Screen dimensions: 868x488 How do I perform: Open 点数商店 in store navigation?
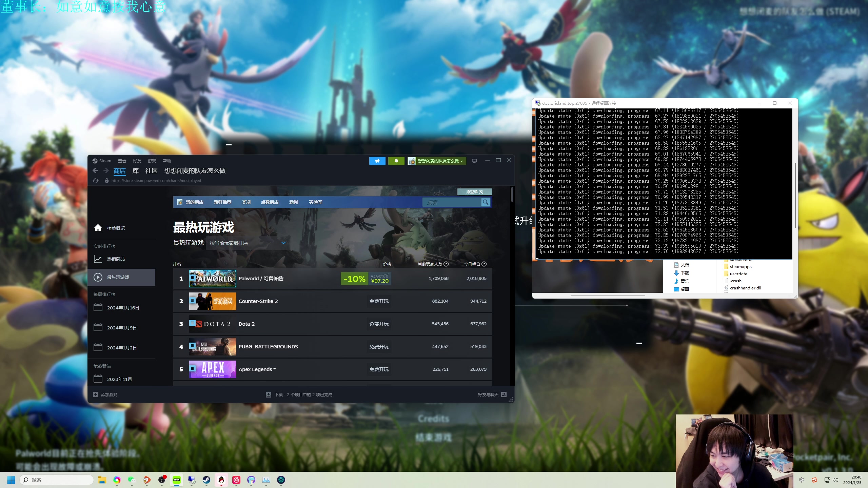pyautogui.click(x=270, y=202)
